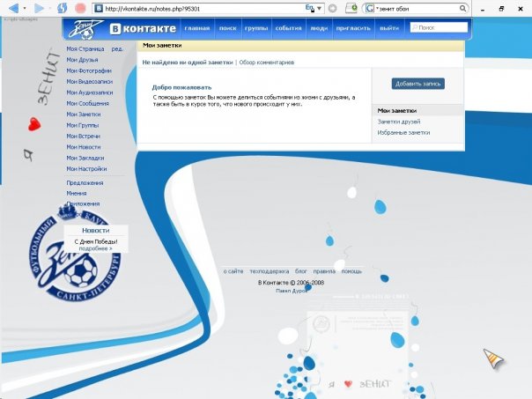Open Мои Видеозаписи in the sidebar
The image size is (532, 399).
coord(90,81)
